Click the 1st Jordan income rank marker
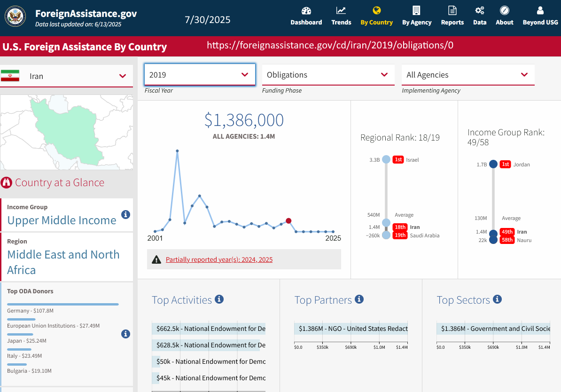Image resolution: width=561 pixels, height=392 pixels. (505, 165)
